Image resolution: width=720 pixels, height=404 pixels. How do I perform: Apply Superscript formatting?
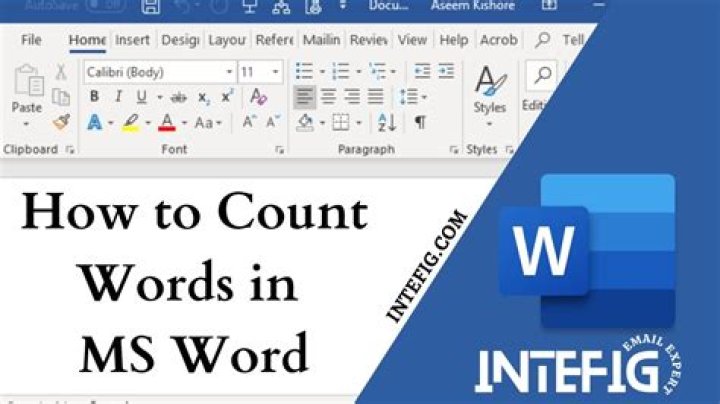(227, 96)
